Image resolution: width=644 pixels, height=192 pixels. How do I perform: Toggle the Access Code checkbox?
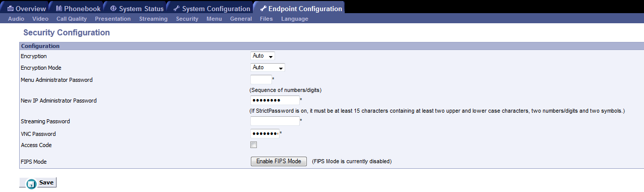click(x=254, y=145)
